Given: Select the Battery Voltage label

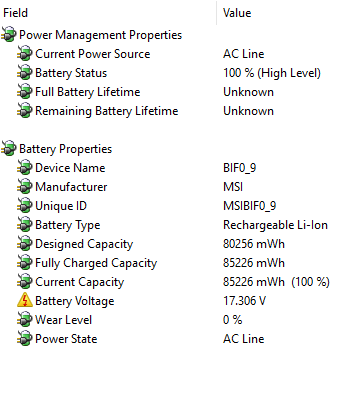Looking at the screenshot, I should click(75, 301).
